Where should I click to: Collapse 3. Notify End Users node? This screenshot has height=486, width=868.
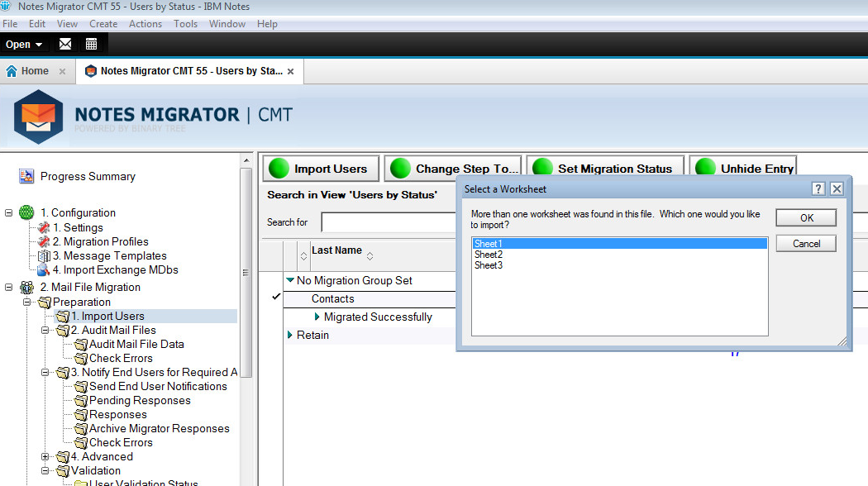tap(45, 373)
